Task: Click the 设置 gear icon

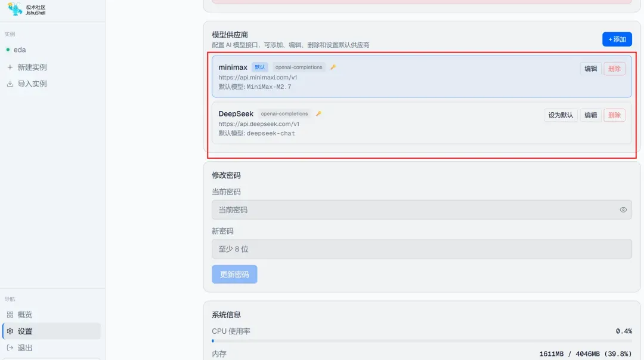Action: pos(10,331)
